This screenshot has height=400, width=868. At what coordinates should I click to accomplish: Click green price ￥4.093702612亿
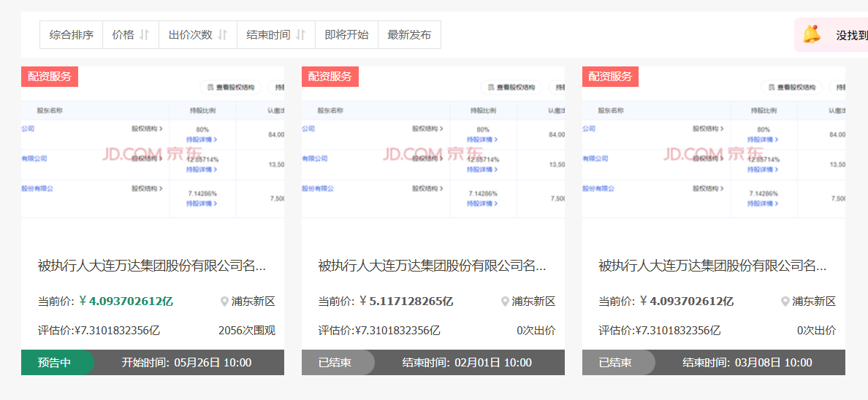[x=126, y=301]
